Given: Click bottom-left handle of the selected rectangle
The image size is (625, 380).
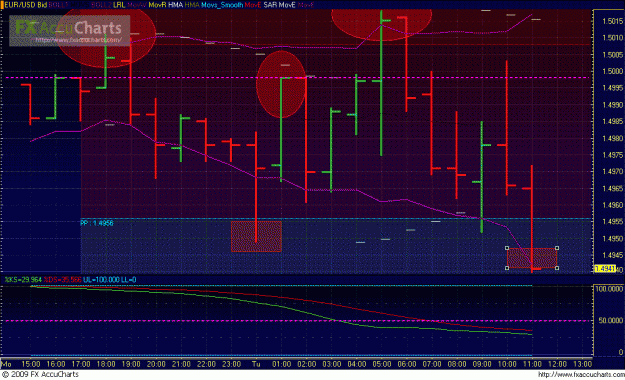Looking at the screenshot, I should click(x=507, y=268).
